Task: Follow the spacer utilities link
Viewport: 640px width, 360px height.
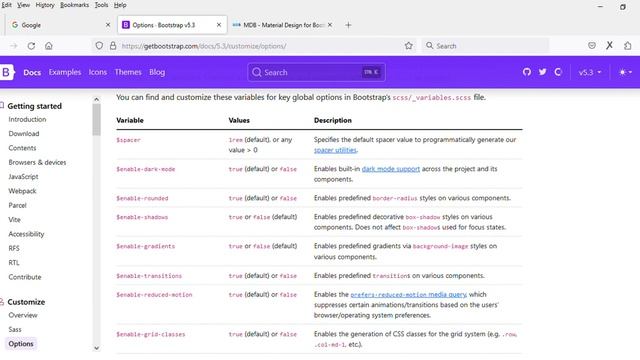Action: [335, 150]
